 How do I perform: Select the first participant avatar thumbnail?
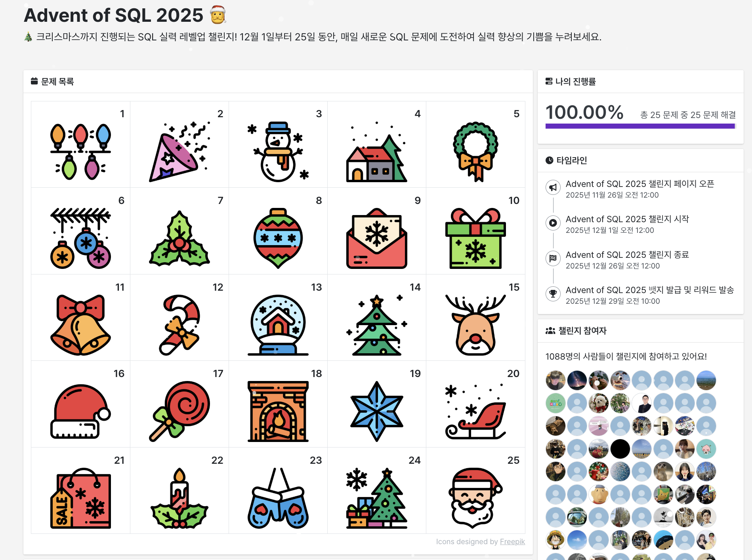coord(555,381)
